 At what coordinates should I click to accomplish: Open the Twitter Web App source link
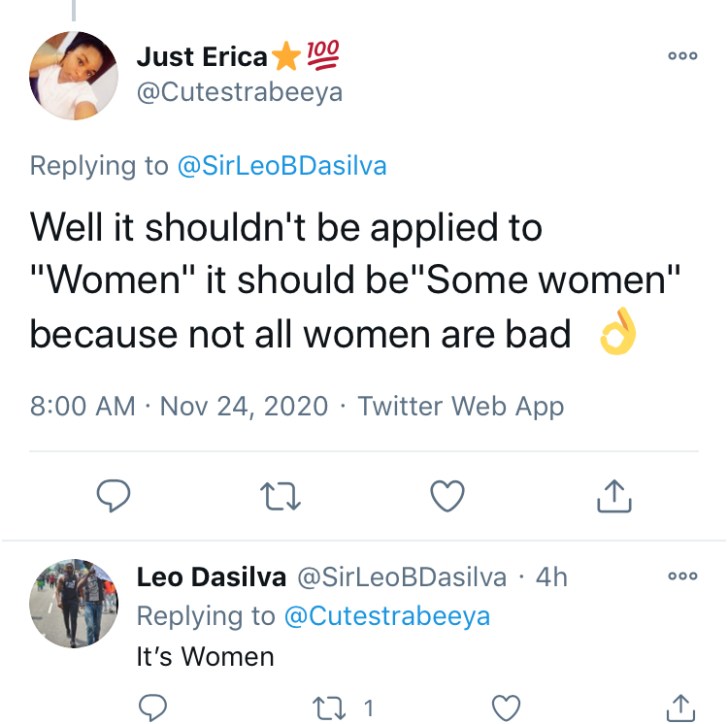pyautogui.click(x=460, y=406)
